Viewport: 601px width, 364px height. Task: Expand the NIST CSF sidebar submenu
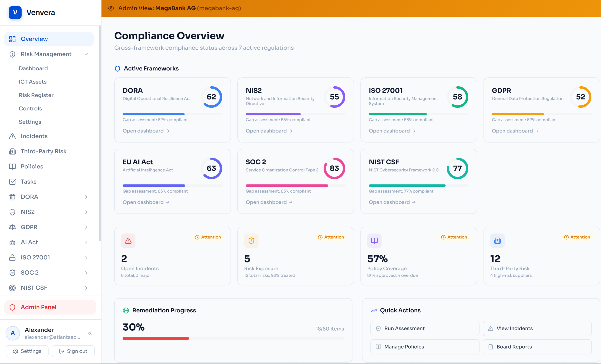[x=86, y=288]
